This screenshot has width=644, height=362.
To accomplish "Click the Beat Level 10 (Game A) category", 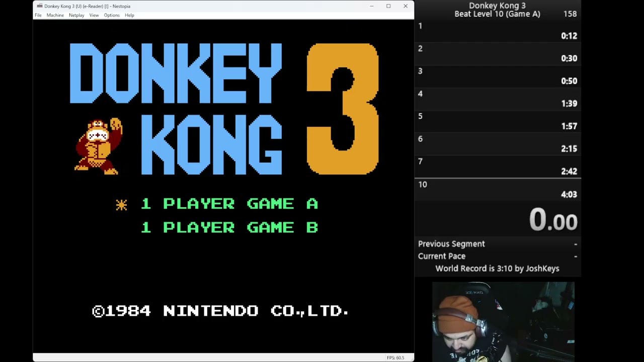I will pyautogui.click(x=497, y=14).
